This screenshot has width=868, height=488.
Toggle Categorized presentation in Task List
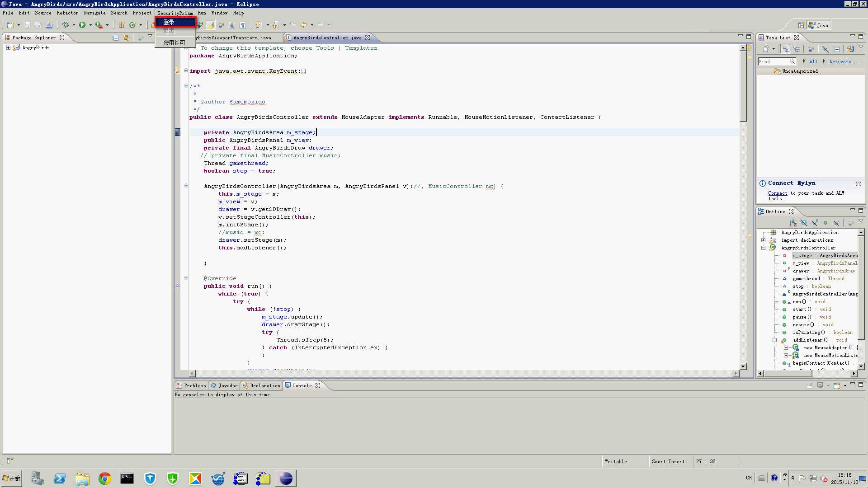click(786, 49)
